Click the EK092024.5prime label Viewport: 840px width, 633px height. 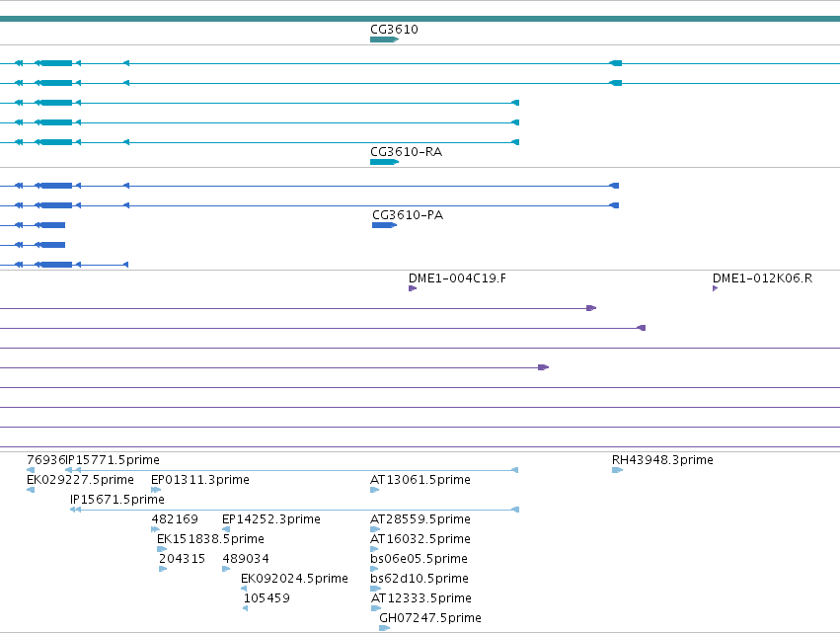tap(295, 579)
